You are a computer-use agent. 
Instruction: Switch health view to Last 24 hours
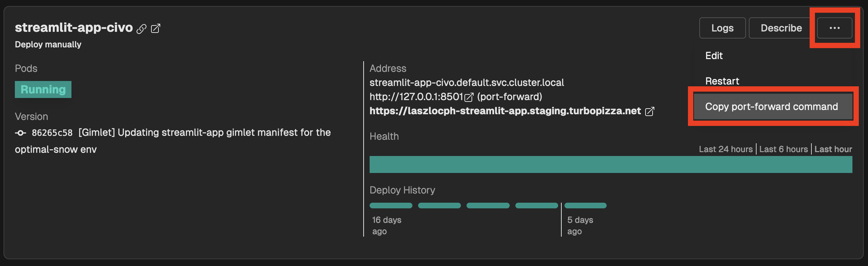(726, 149)
